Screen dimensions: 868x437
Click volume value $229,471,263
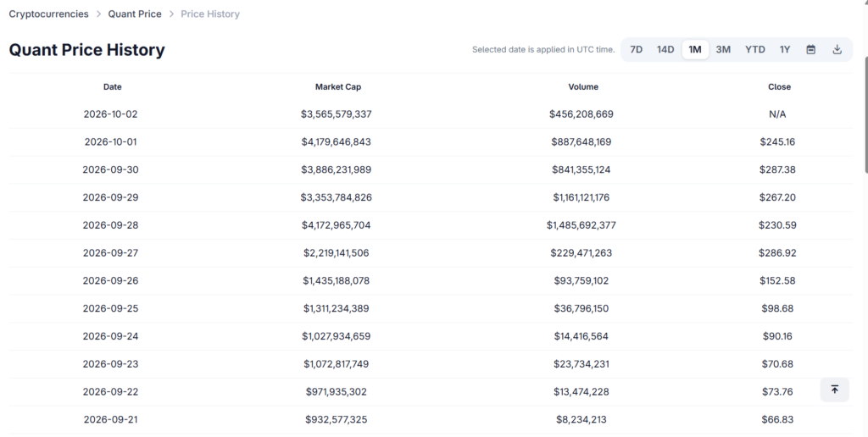click(581, 252)
